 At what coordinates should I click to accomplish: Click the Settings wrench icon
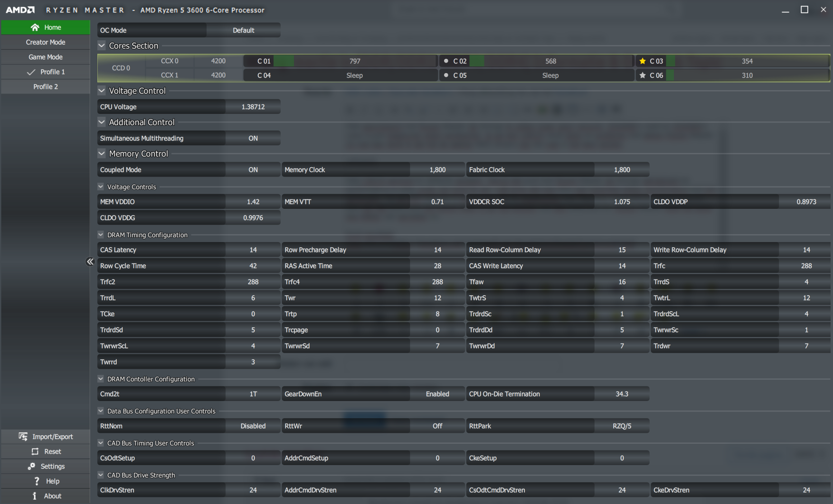pyautogui.click(x=31, y=467)
